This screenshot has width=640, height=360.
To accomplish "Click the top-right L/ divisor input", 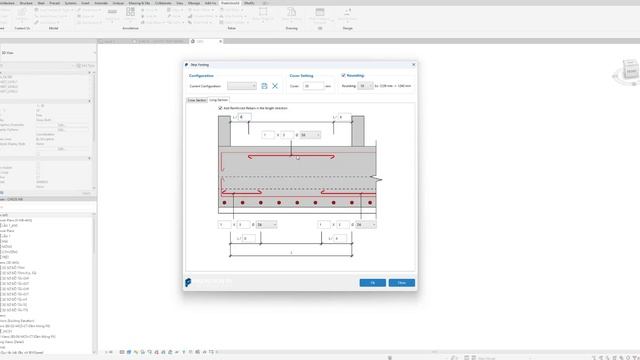I will tap(344, 117).
